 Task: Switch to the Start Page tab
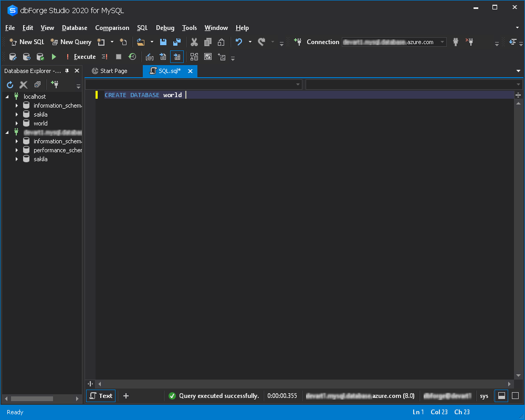click(110, 71)
